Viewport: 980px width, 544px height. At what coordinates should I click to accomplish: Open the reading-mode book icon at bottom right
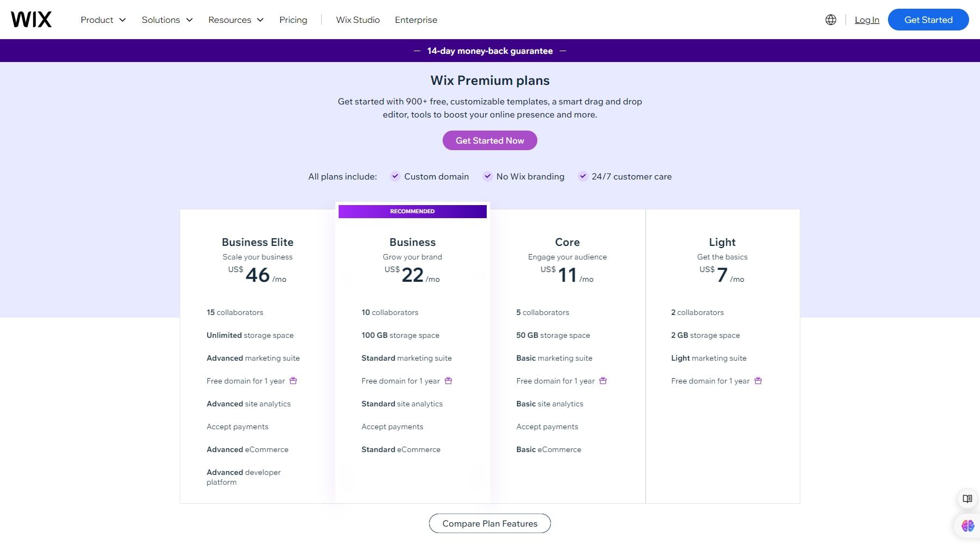click(x=967, y=499)
